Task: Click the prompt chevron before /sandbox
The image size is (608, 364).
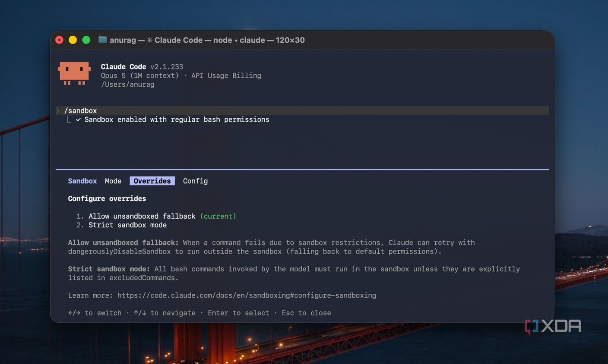Action: [x=58, y=111]
